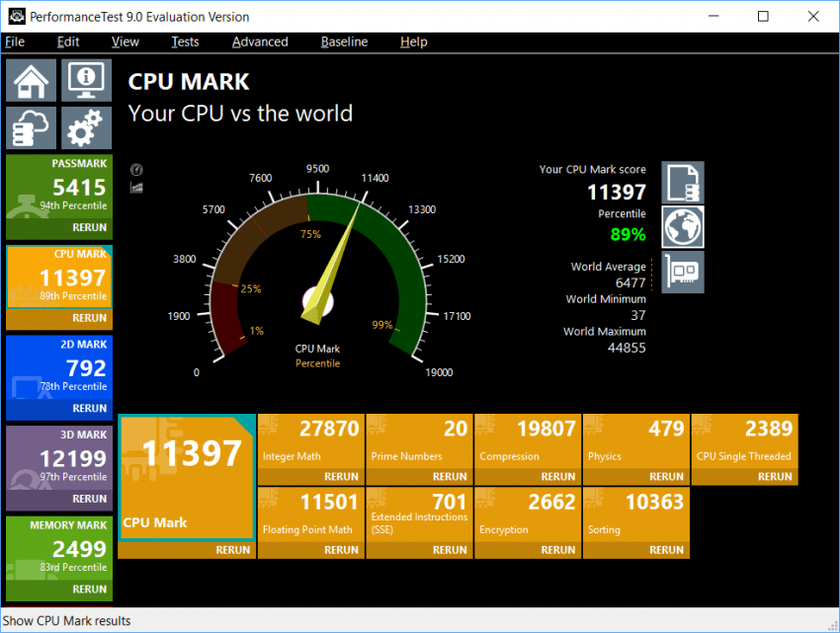Rerun the Prime Numbers test

[x=419, y=477]
